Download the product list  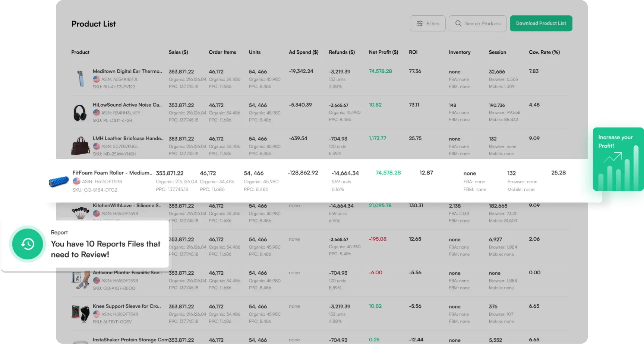(541, 23)
